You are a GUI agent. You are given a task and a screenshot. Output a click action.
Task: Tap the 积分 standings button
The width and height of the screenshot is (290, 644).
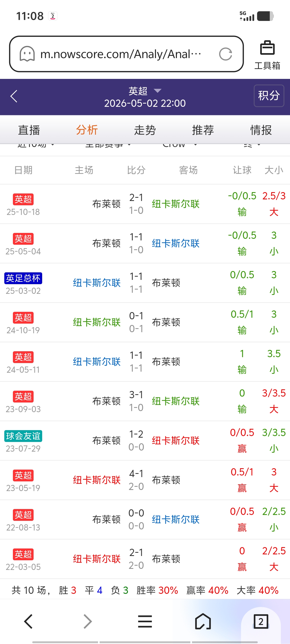269,96
